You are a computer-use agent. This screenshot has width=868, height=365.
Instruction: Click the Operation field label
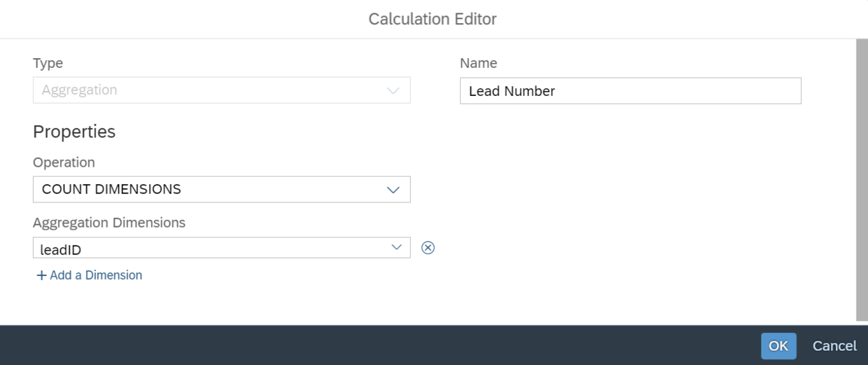(x=64, y=163)
